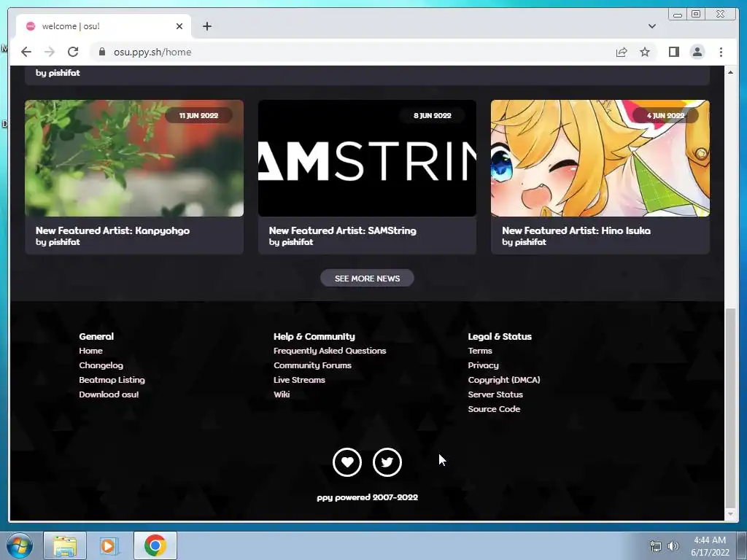Viewport: 747px width, 560px height.
Task: Open the Changelog link
Action: [101, 365]
